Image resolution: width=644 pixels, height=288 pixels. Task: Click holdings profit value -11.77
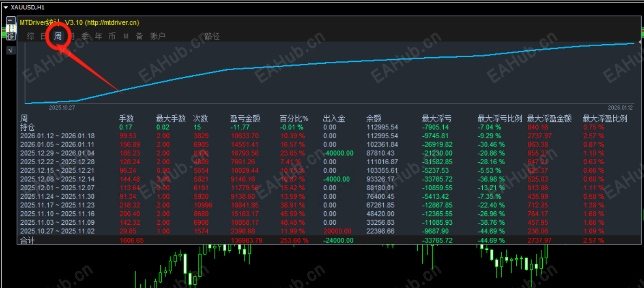click(240, 127)
